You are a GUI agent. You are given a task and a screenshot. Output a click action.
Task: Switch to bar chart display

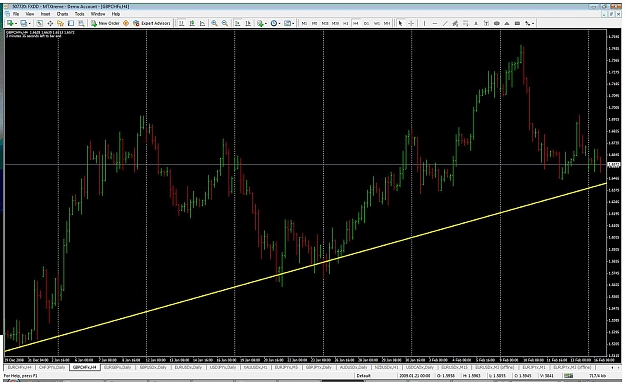[x=181, y=23]
